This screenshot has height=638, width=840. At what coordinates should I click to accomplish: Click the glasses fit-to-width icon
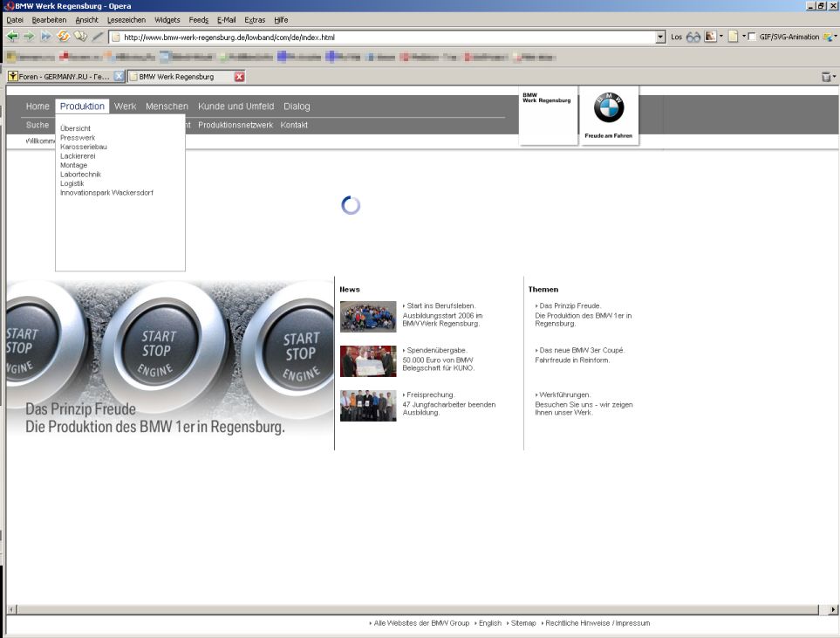pyautogui.click(x=693, y=37)
